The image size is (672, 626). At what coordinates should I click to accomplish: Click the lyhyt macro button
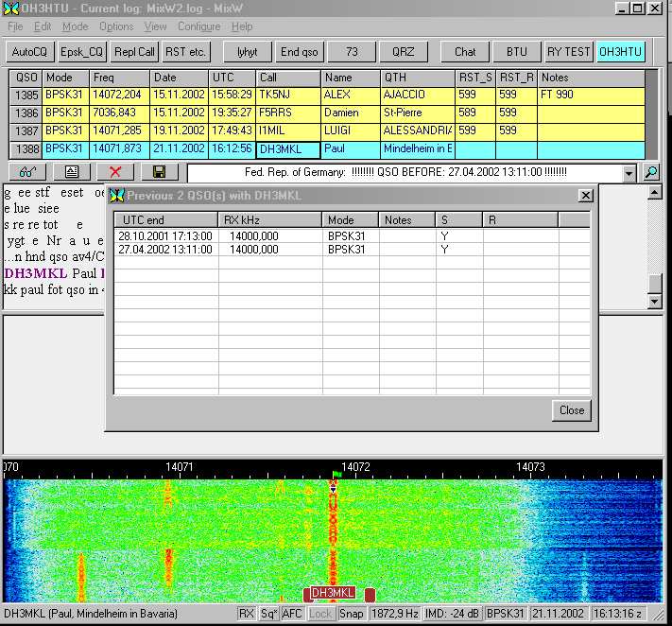tap(248, 52)
